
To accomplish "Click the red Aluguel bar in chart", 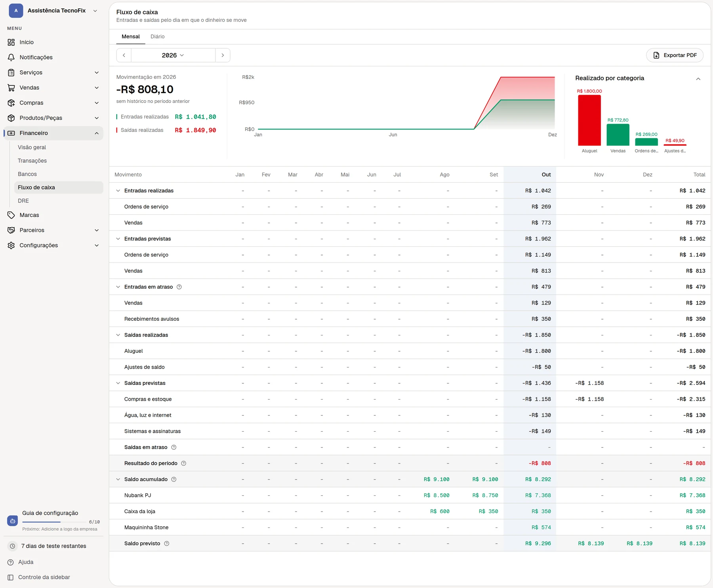I will pos(589,120).
